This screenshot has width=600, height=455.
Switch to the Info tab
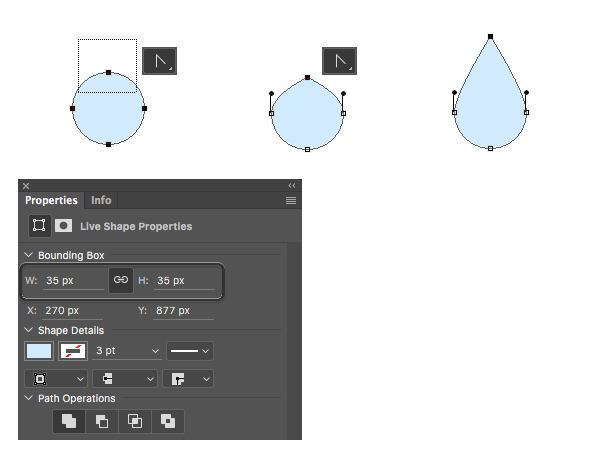[101, 200]
